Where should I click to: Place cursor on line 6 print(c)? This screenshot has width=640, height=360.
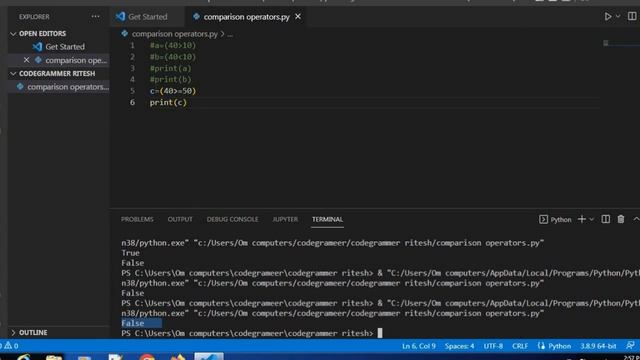click(x=168, y=102)
